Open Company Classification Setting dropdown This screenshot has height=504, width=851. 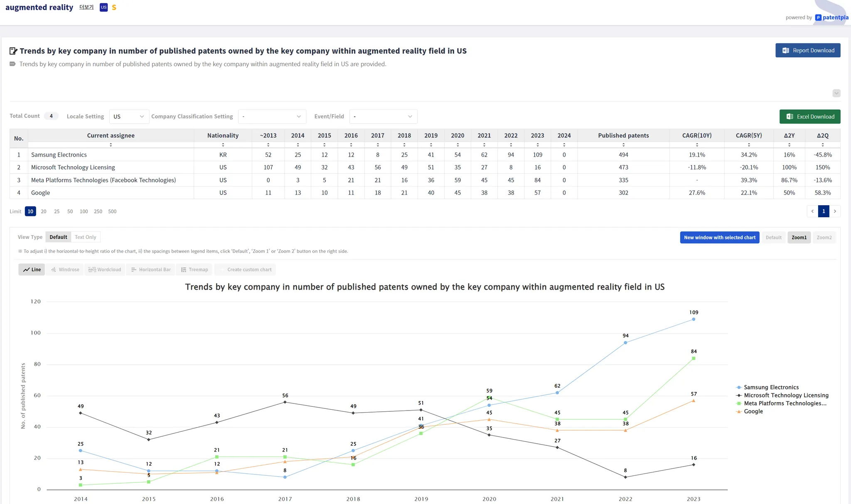coord(272,116)
